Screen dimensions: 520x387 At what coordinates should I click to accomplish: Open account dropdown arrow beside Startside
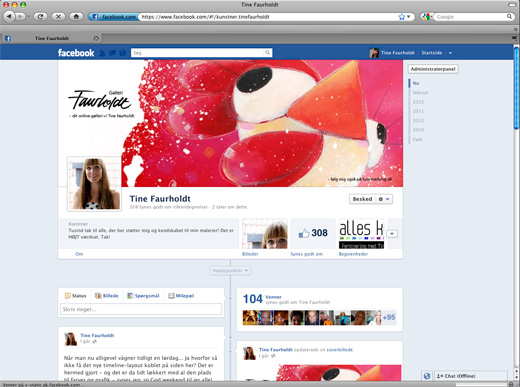(450, 53)
